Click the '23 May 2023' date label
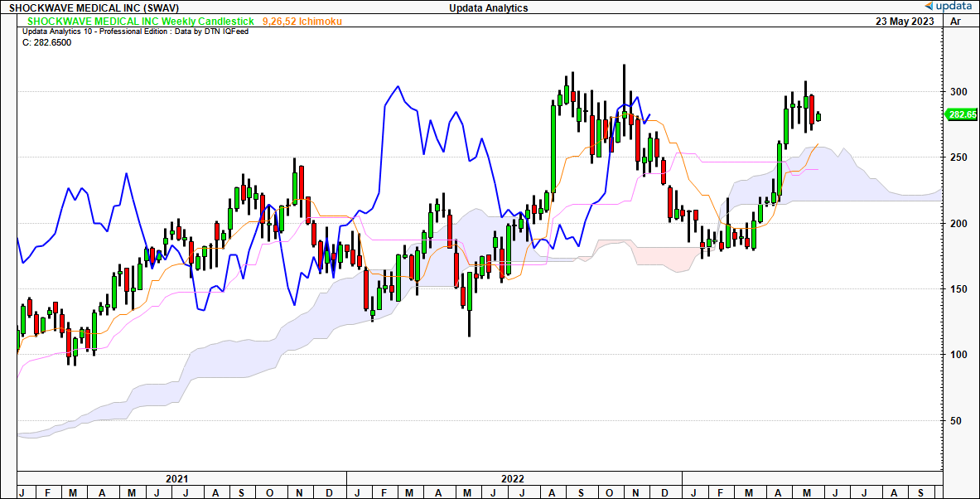 [x=905, y=21]
